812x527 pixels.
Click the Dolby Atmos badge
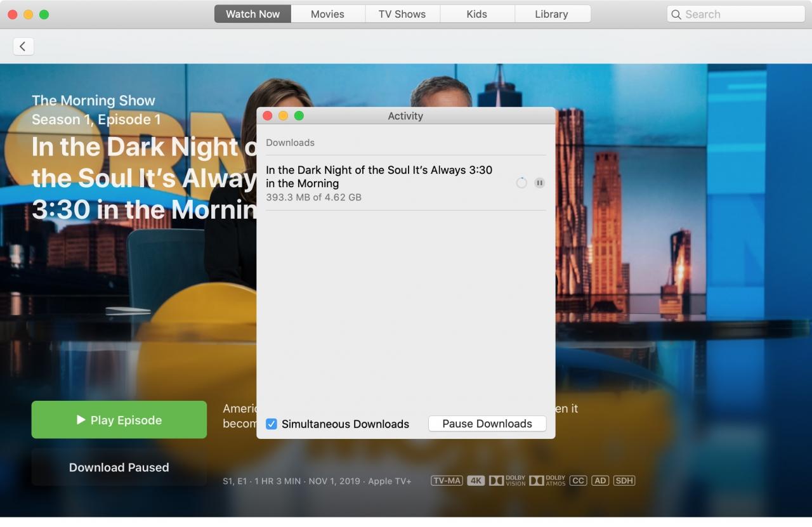547,481
